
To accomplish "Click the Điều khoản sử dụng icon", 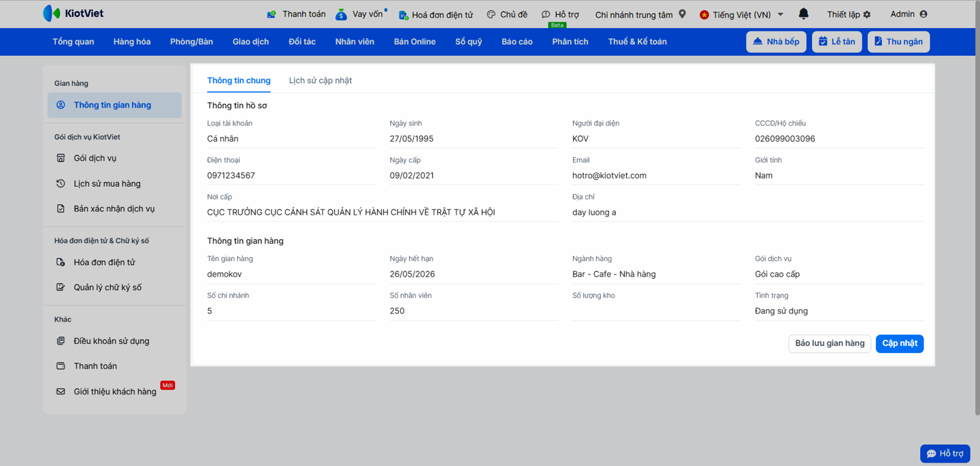I will (61, 341).
